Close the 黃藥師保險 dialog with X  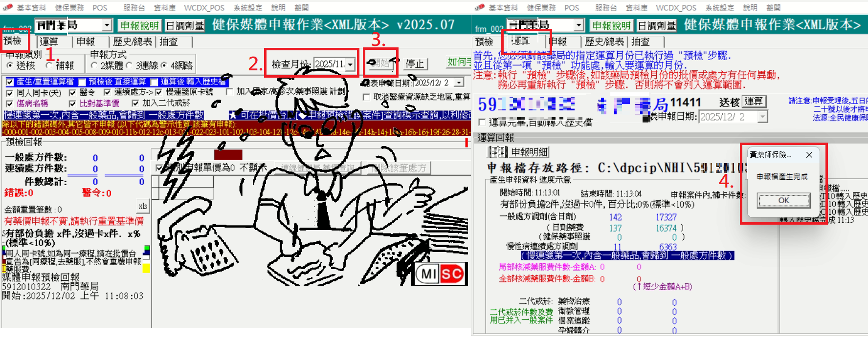coord(809,155)
